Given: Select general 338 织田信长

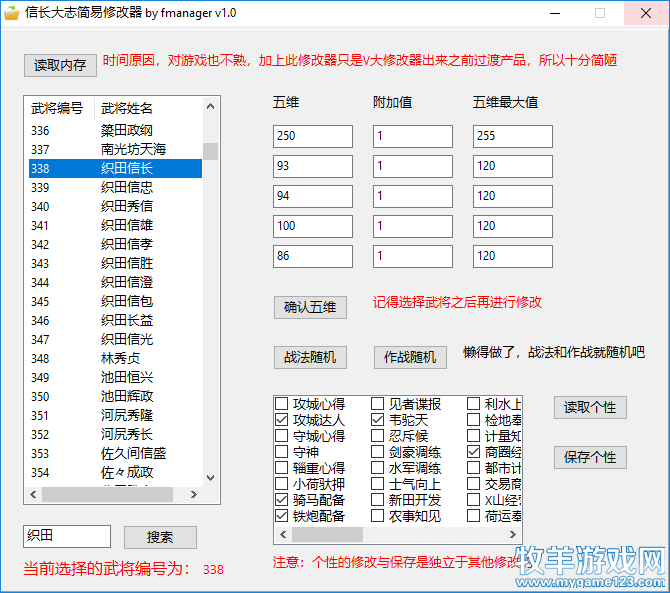Looking at the screenshot, I should 115,168.
